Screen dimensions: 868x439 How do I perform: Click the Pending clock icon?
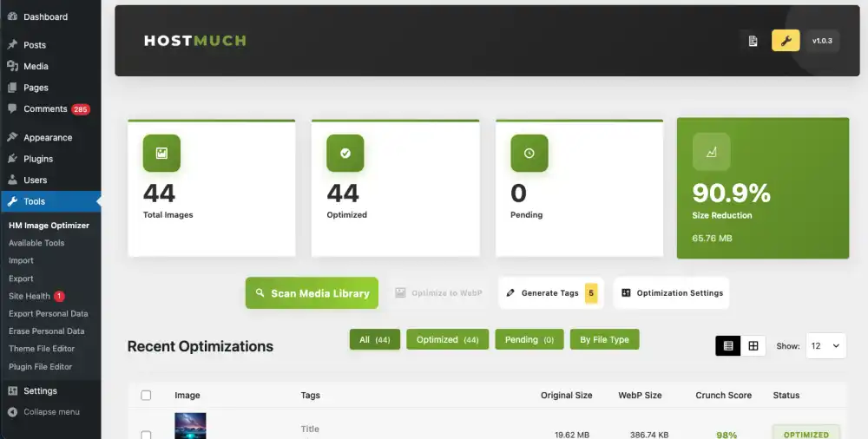click(529, 153)
